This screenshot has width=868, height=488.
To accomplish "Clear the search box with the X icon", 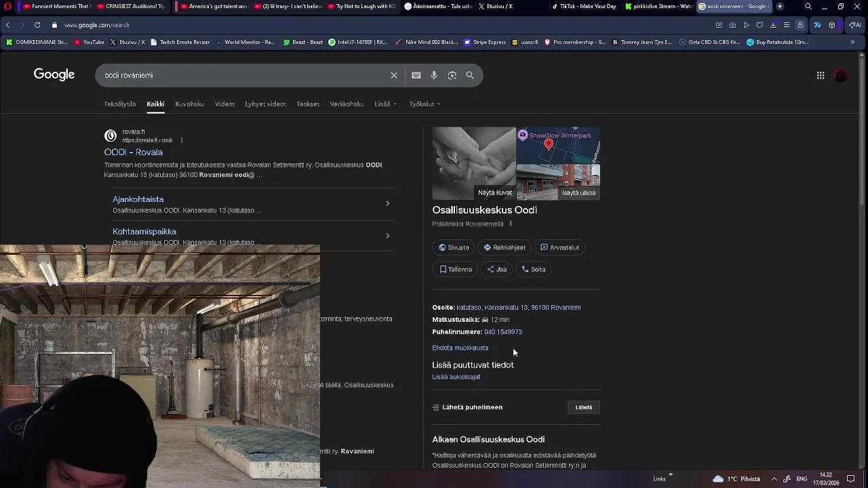I will click(394, 75).
